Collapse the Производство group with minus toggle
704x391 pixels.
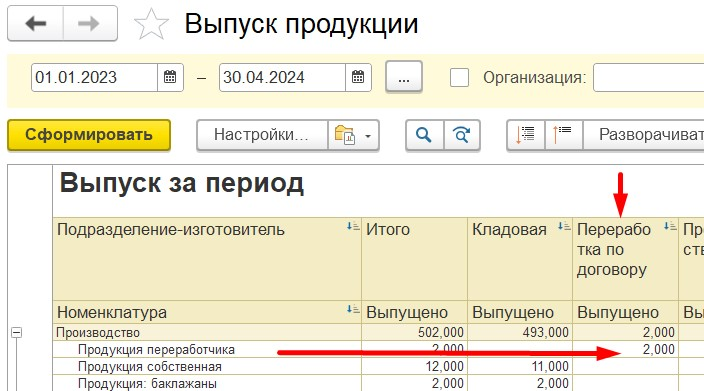click(x=16, y=333)
